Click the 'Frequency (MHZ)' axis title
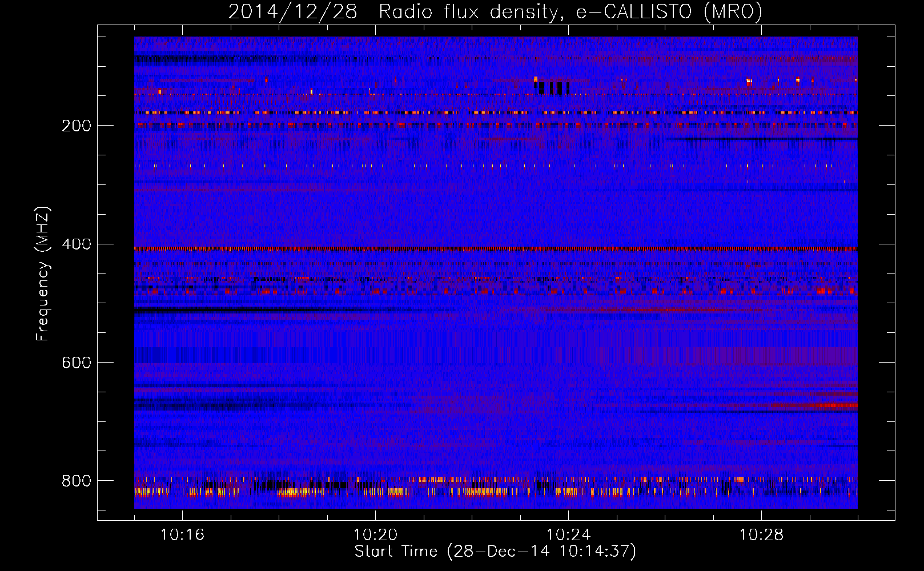The image size is (924, 571). pos(43,274)
